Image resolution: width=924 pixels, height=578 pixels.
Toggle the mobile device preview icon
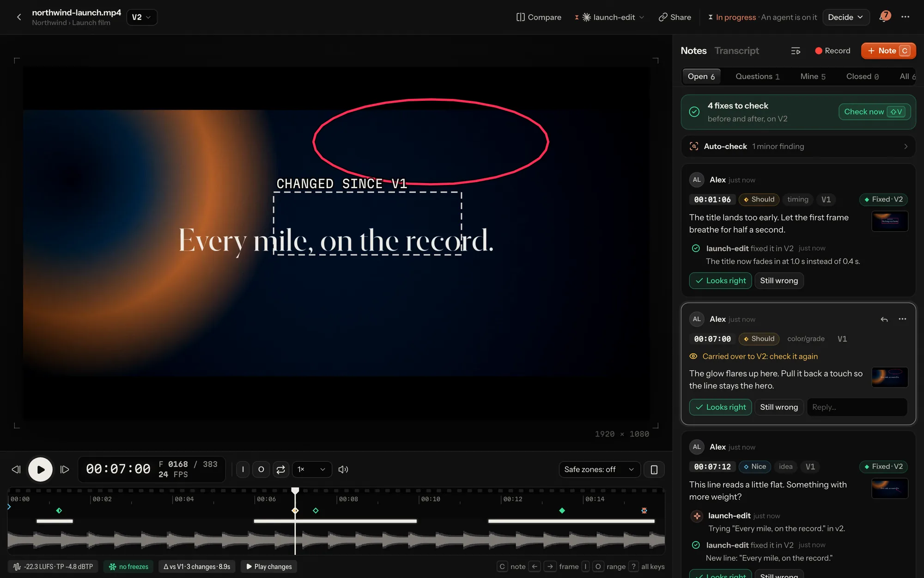[x=654, y=469]
